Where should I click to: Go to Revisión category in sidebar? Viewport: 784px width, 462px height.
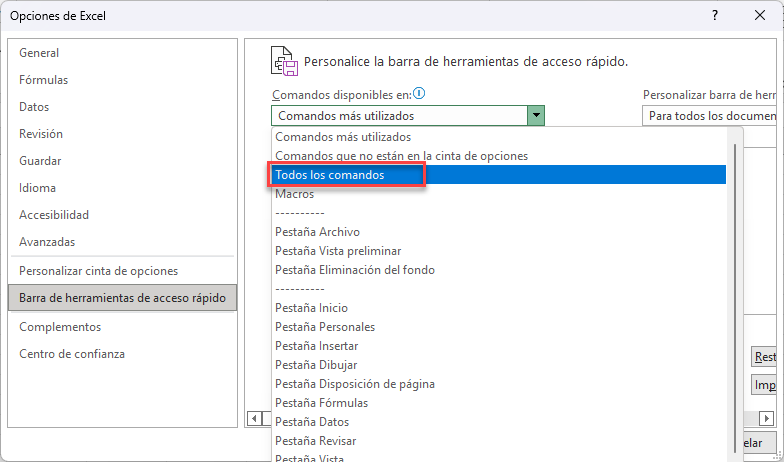tap(122, 134)
